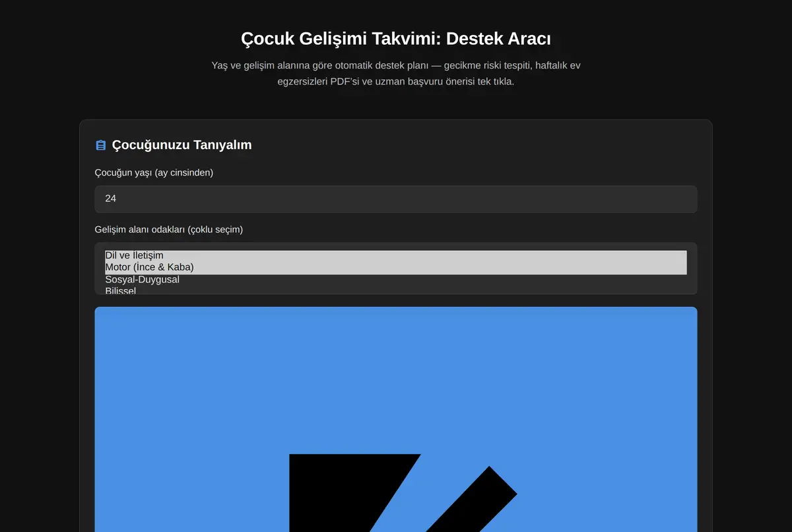792x532 pixels.
Task: Click the large blue button with black icon
Action: tap(396, 419)
